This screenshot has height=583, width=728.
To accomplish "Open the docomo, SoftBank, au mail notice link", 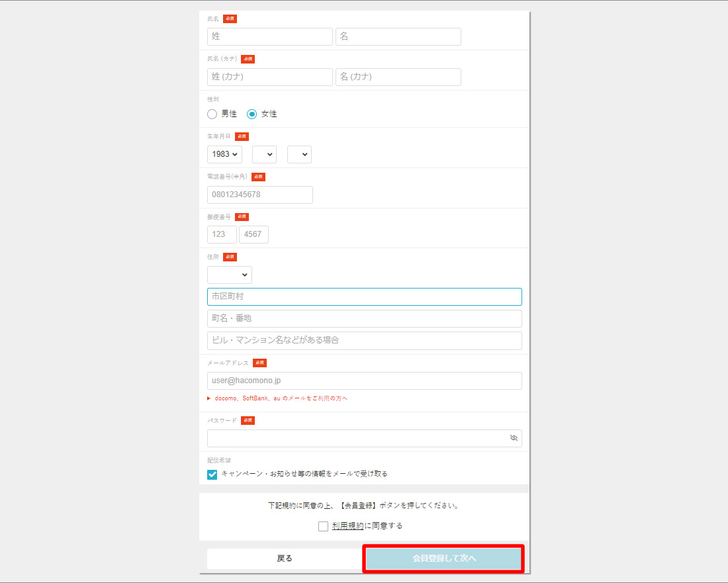I will [x=281, y=398].
